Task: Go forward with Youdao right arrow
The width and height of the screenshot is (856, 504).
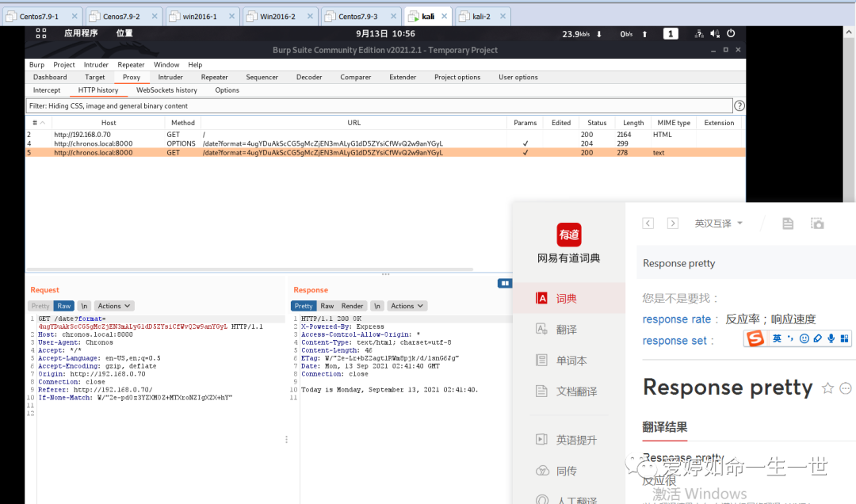Action: coord(673,223)
